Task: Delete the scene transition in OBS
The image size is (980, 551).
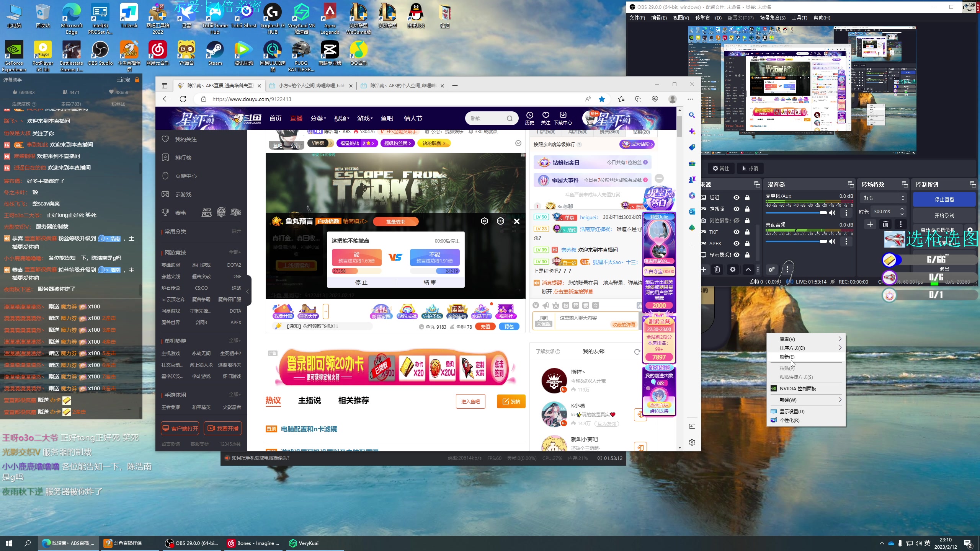Action: (x=885, y=224)
